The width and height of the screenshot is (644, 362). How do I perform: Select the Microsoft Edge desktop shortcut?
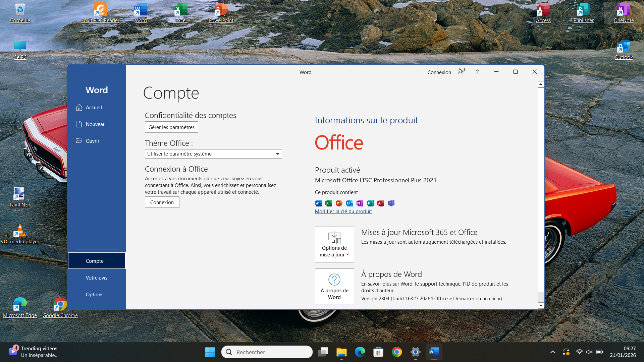pos(20,308)
